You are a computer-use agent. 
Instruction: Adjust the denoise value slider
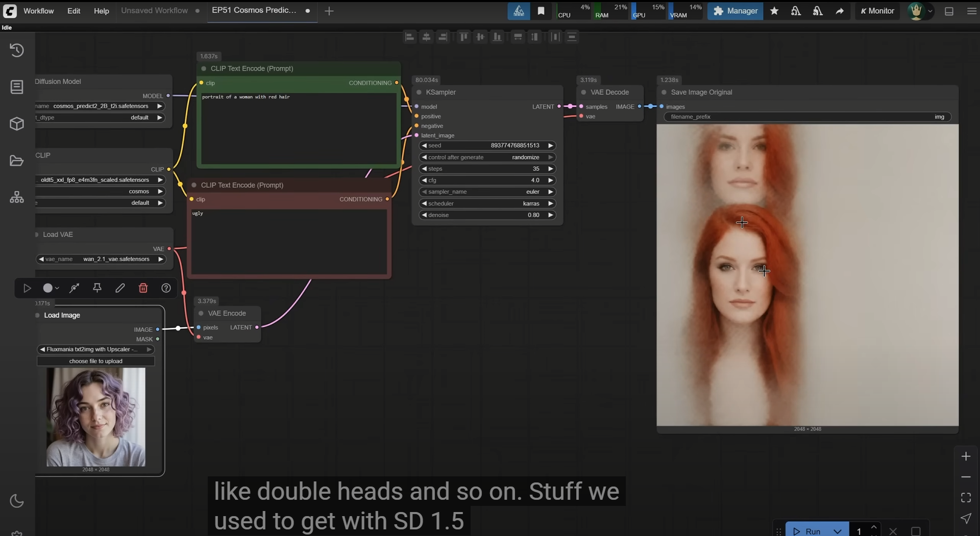pyautogui.click(x=487, y=215)
